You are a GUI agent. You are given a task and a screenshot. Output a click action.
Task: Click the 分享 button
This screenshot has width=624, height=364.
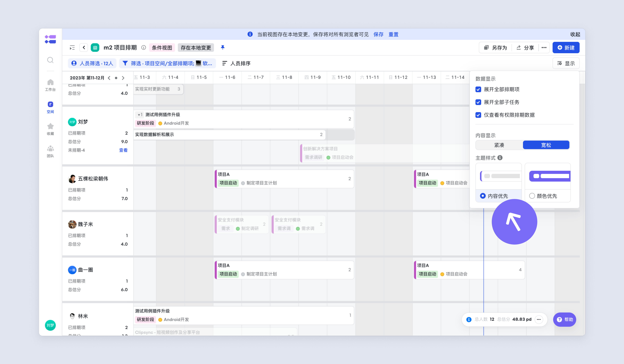(525, 48)
